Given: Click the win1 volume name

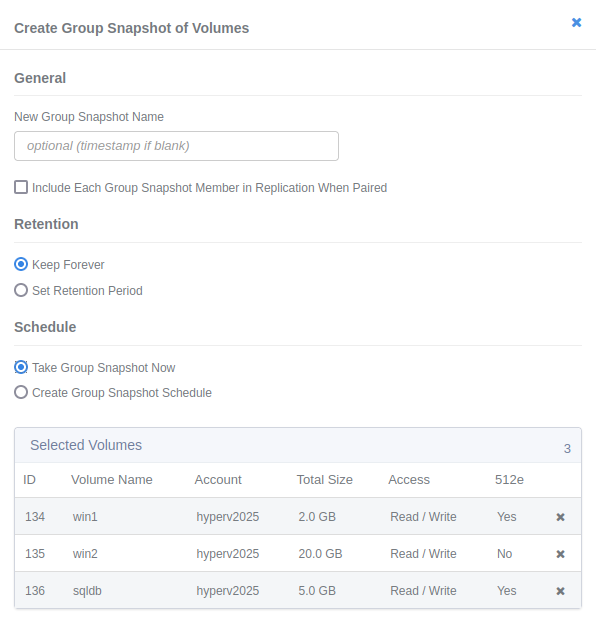Looking at the screenshot, I should (85, 517).
